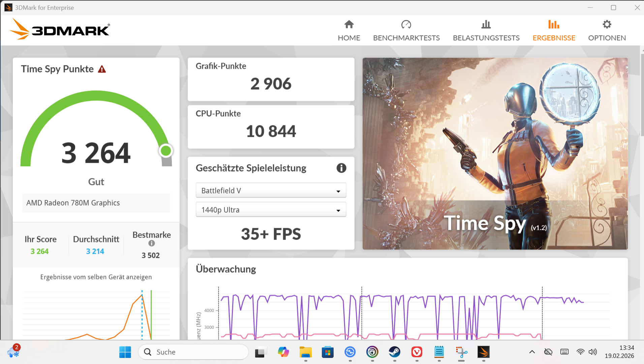Screen dimensions: 644x364
Task: Click the Time Spy warning triangle icon
Action: coord(102,69)
